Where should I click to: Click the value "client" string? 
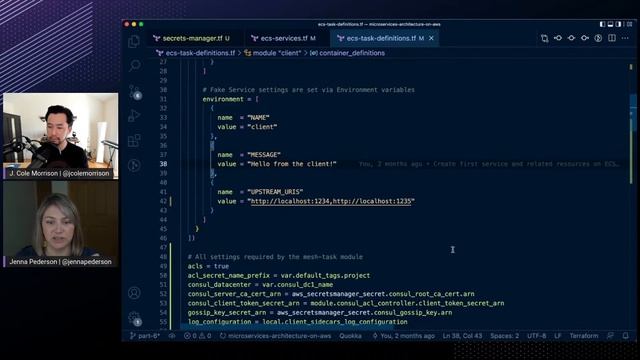[262, 127]
